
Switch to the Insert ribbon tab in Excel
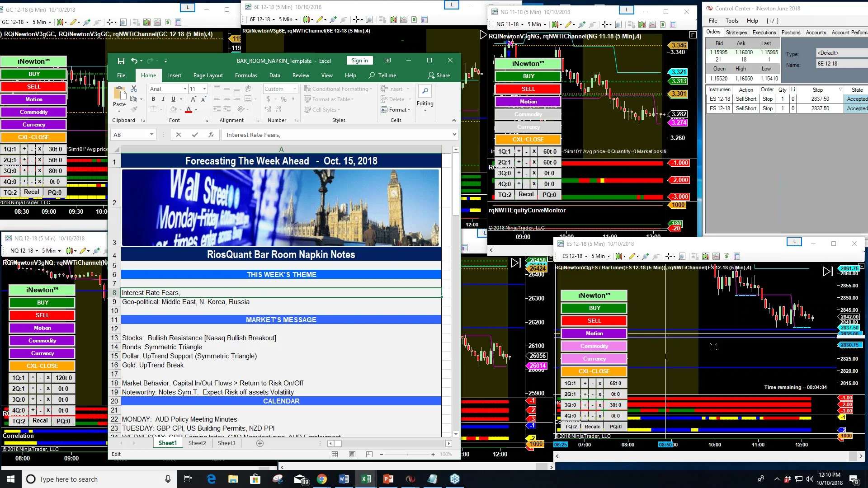click(x=175, y=75)
